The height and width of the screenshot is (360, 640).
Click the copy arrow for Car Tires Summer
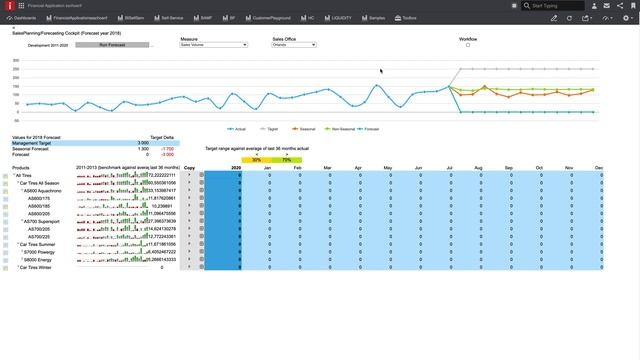189,244
